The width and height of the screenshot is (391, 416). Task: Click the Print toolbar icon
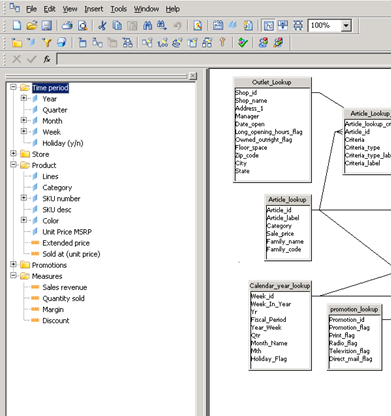68,25
